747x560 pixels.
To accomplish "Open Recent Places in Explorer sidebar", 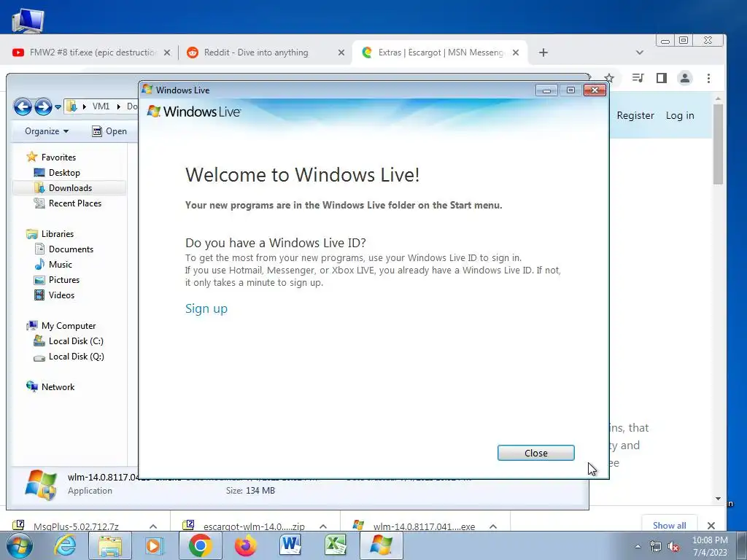I will 68,203.
